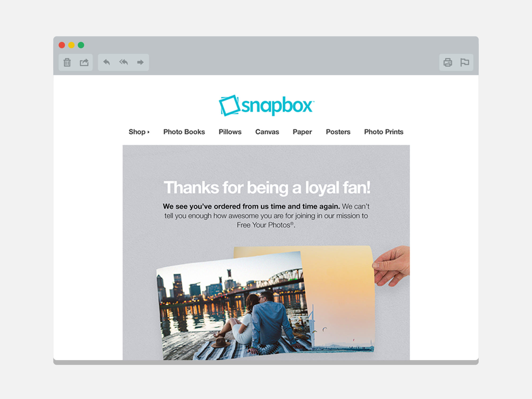Print the email using the printer icon
532x399 pixels.
[x=448, y=62]
